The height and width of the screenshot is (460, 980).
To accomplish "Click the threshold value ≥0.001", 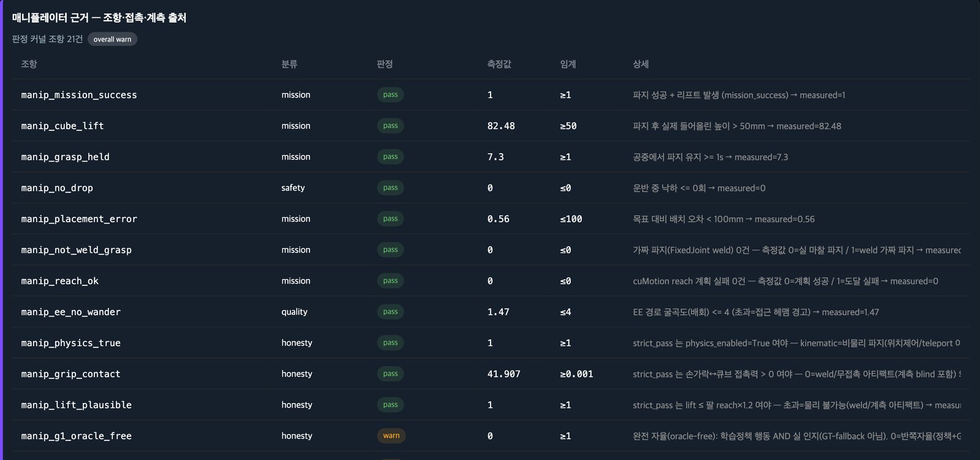I will (576, 374).
